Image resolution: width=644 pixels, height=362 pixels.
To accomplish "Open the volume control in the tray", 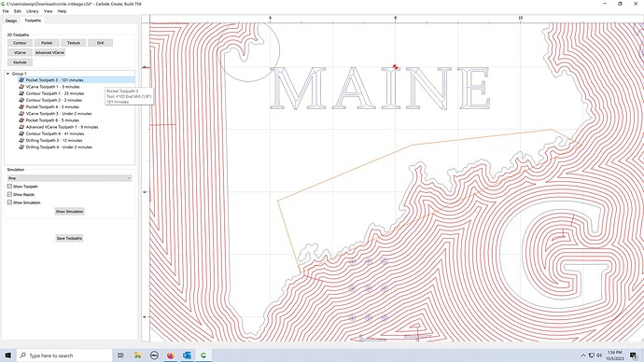I will pyautogui.click(x=599, y=355).
